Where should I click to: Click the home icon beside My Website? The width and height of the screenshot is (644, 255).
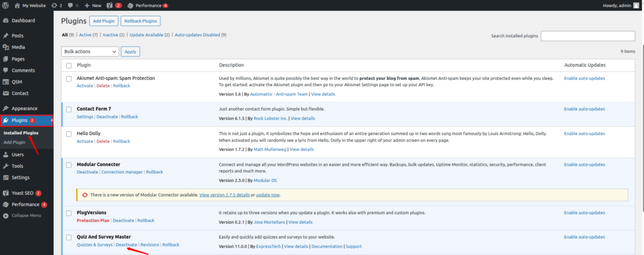[x=17, y=6]
